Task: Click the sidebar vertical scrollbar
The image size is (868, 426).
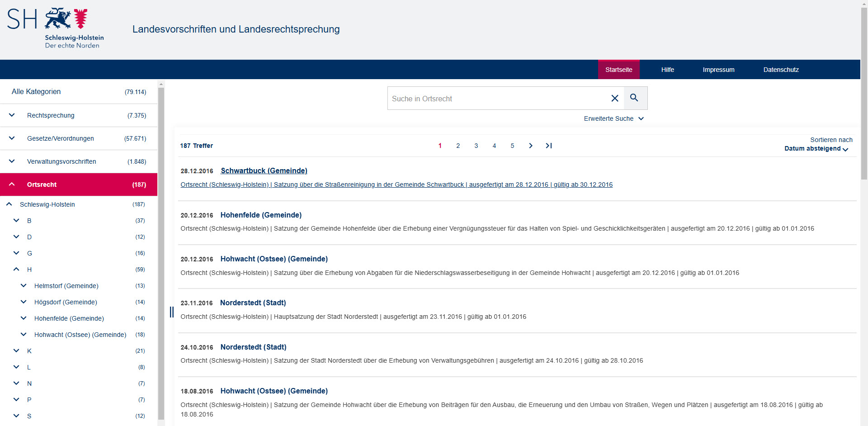Action: pos(161,253)
